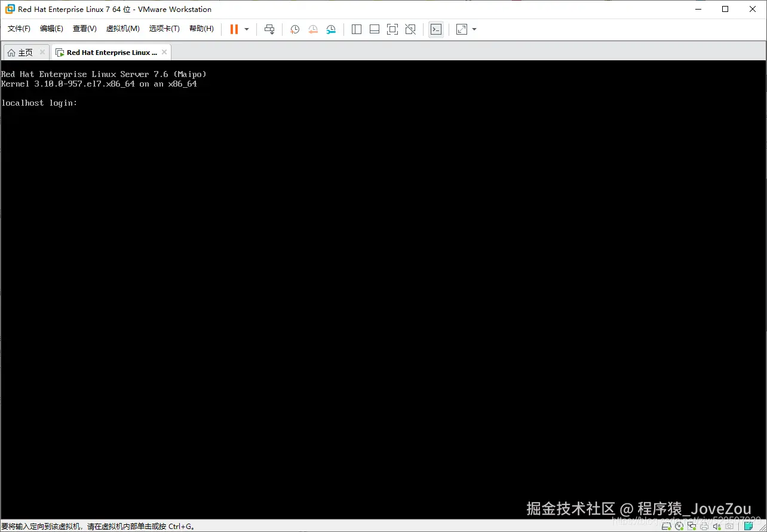Viewport: 767px width, 532px height.
Task: Open the 编辑(E) menu
Action: pos(51,29)
